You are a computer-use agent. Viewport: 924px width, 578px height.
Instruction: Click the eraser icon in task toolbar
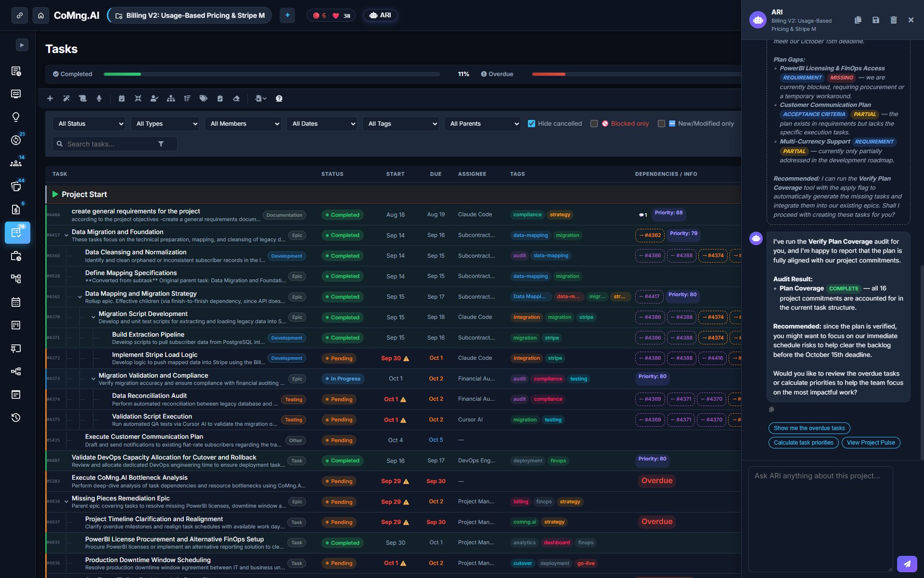pos(236,98)
